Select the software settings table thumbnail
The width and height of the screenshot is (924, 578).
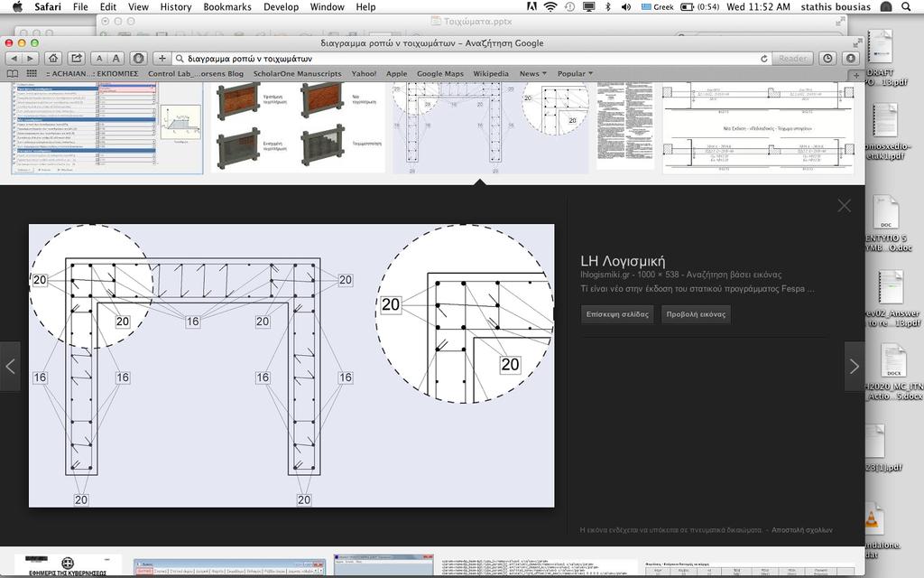click(x=106, y=128)
